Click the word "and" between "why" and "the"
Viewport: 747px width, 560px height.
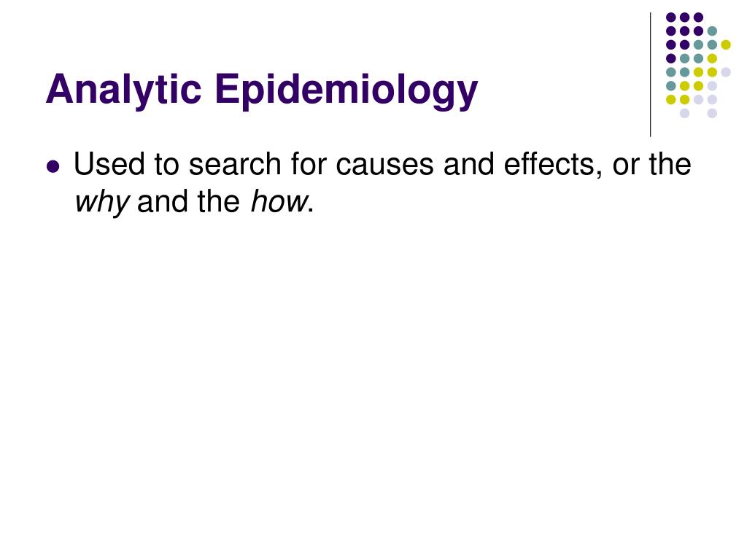point(163,201)
